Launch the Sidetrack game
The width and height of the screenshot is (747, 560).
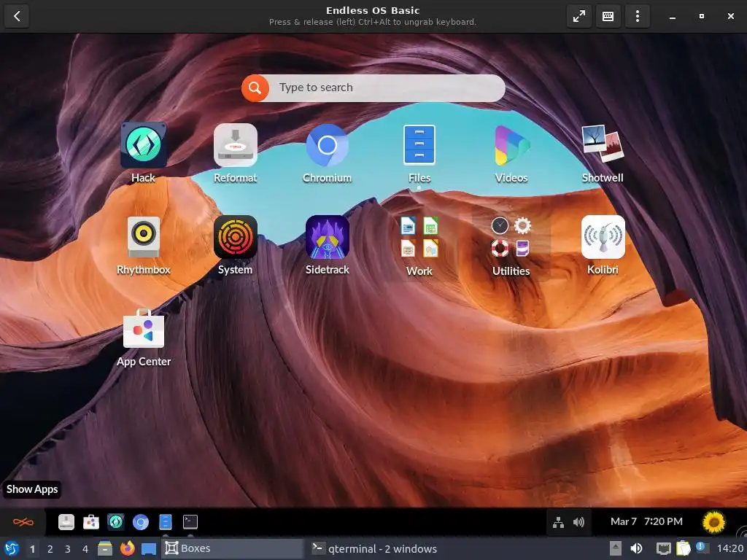click(x=328, y=237)
